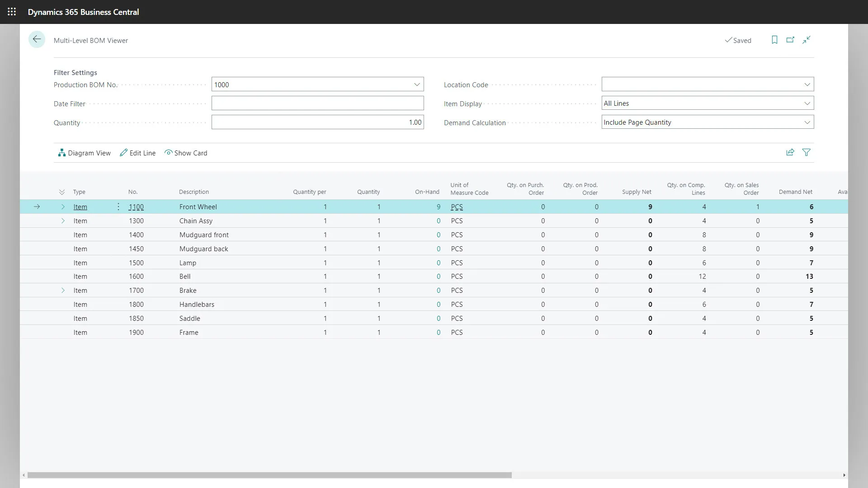Open the Demand Calculation dropdown

tap(807, 122)
